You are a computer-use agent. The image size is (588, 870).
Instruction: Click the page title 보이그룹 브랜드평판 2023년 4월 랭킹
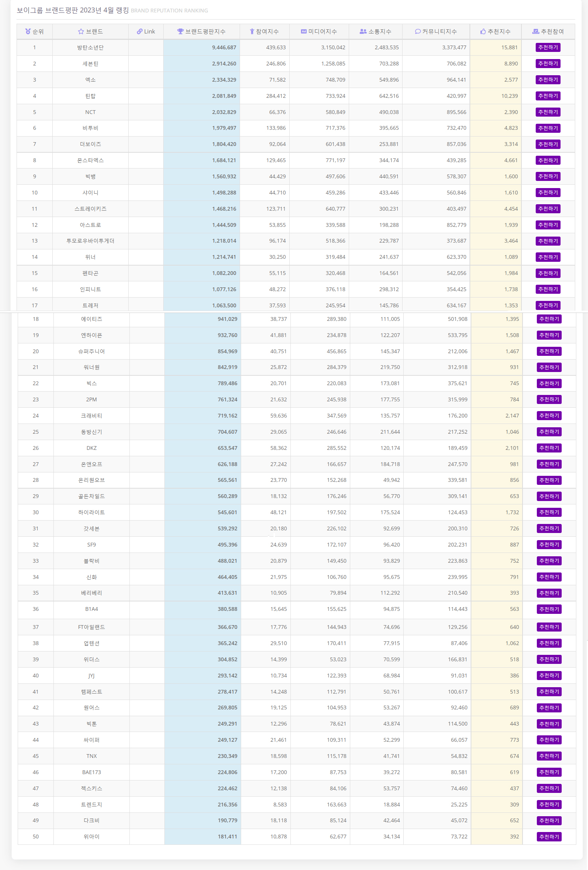tap(73, 10)
